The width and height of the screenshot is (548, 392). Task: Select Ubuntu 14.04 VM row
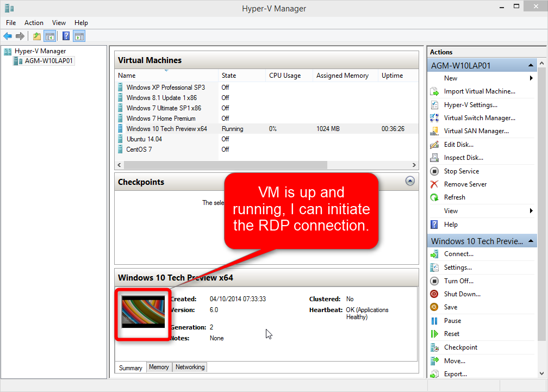(267, 139)
